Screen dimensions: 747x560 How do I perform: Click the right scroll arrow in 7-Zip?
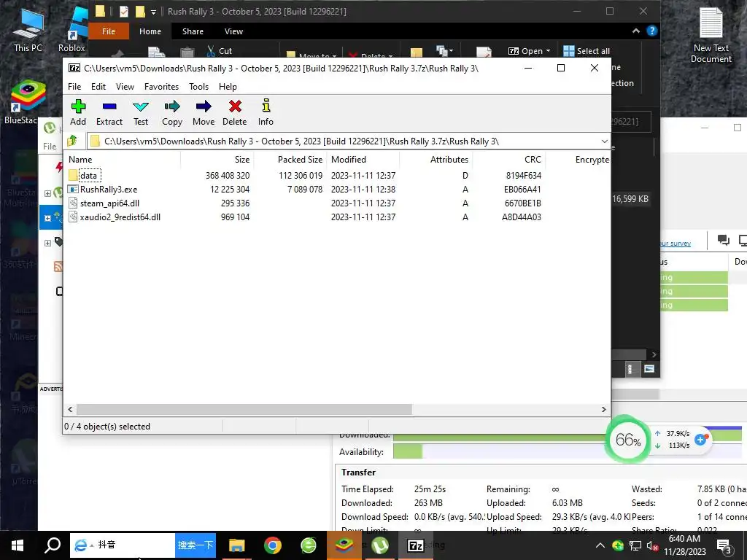[603, 410]
